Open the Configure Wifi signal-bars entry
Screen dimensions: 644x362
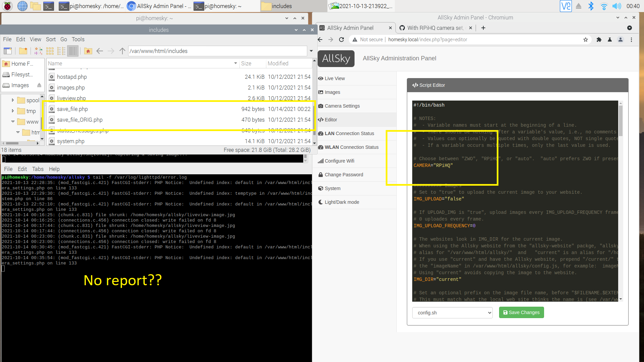click(321, 161)
